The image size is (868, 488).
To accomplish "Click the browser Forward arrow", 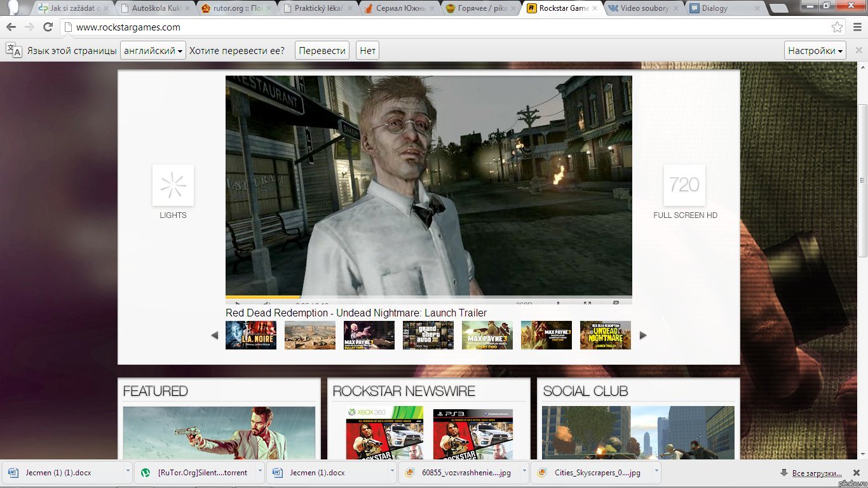I will click(29, 27).
